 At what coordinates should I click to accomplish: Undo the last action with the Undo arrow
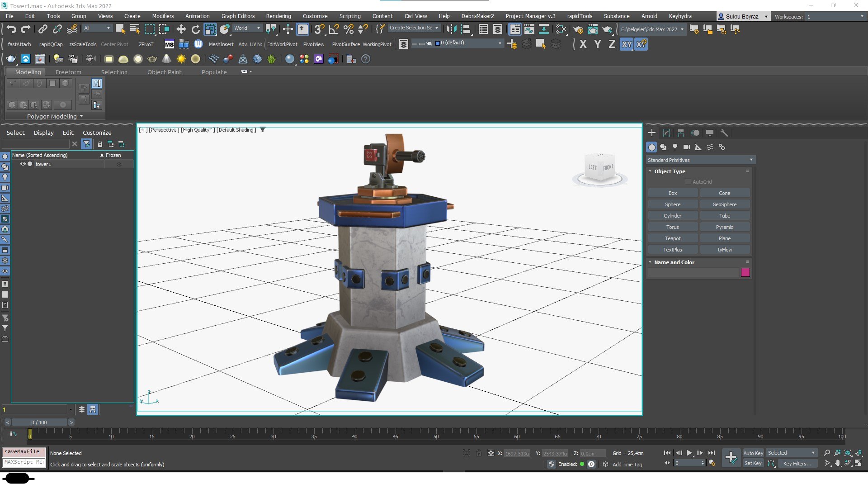[x=11, y=29]
